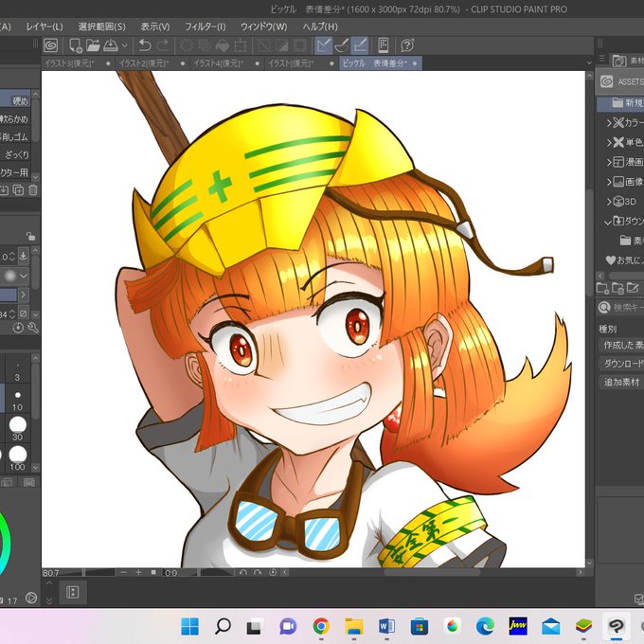Toggle the tool property lock icon
Screen dimensions: 644x644
(x=30, y=236)
